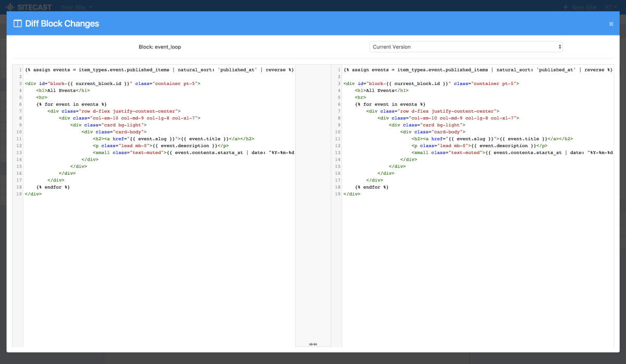Click the card-body line in right pane
Viewport: 626px width, 364px height.
(x=432, y=132)
